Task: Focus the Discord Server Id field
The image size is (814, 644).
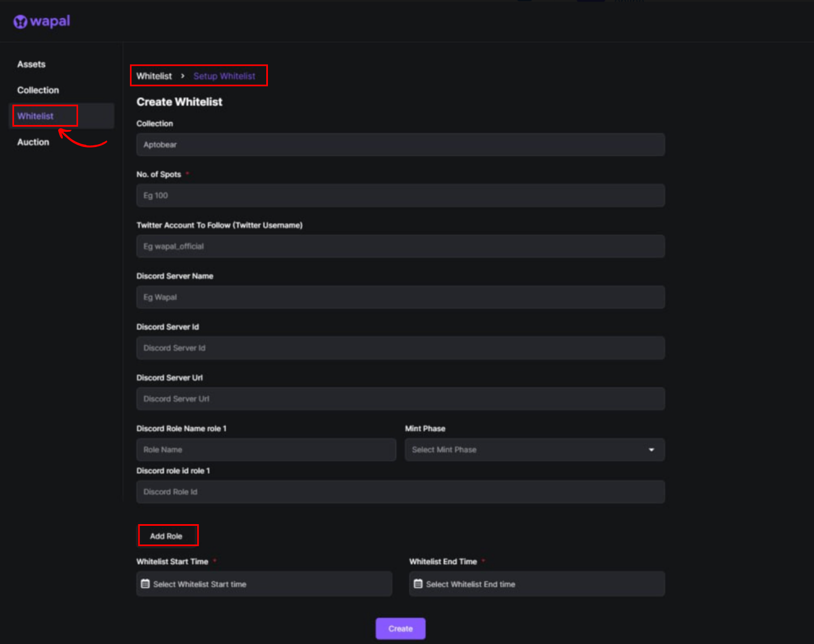Action: (x=400, y=348)
